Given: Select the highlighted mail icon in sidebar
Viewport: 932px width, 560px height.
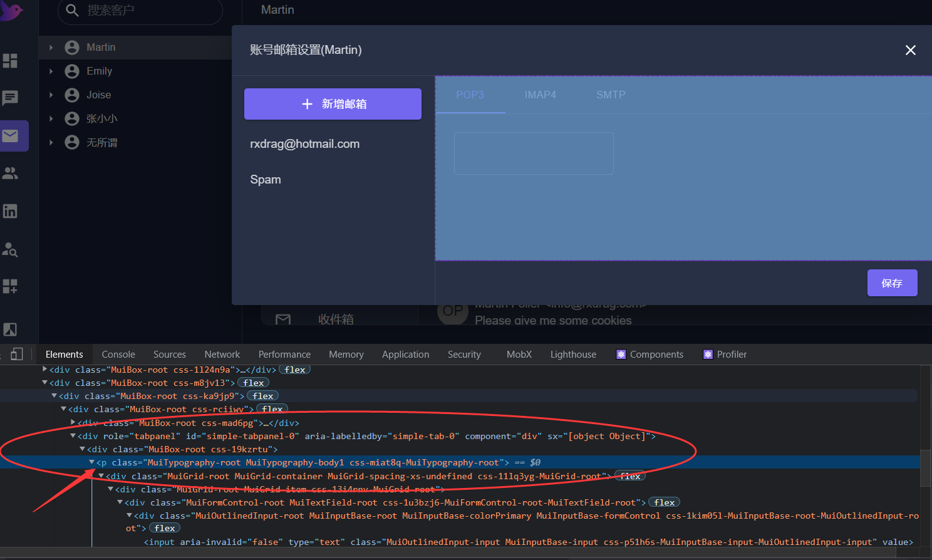Looking at the screenshot, I should point(10,135).
